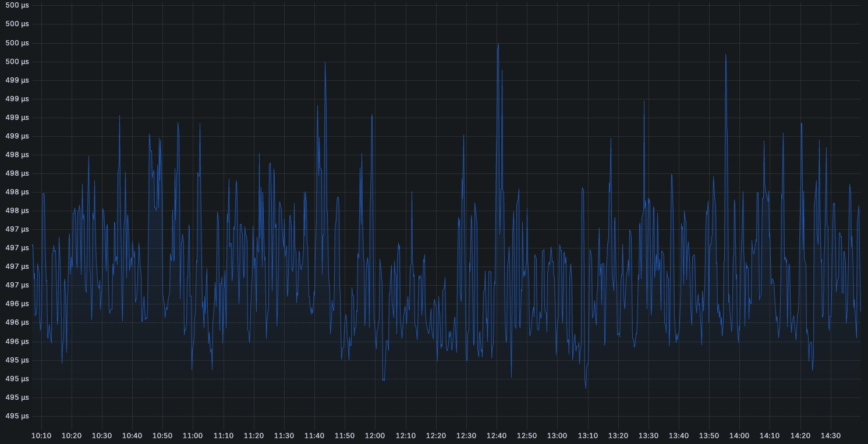Pick the 13:30 time label
The height and width of the screenshot is (444, 868).
click(x=649, y=436)
